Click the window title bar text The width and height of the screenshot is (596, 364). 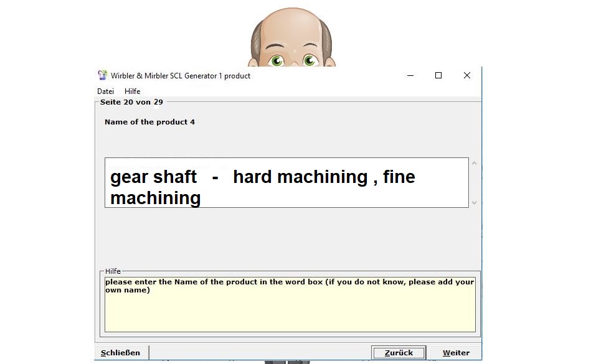point(181,76)
